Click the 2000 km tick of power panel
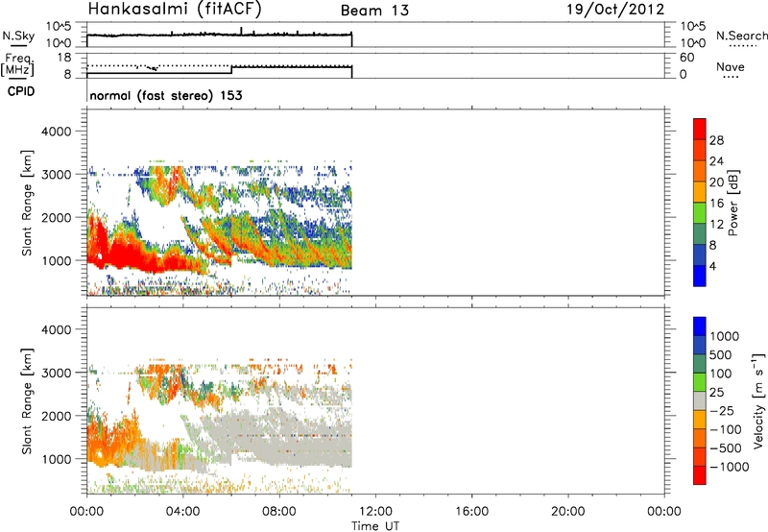Screen dimensions: 768x532 (x=57, y=217)
